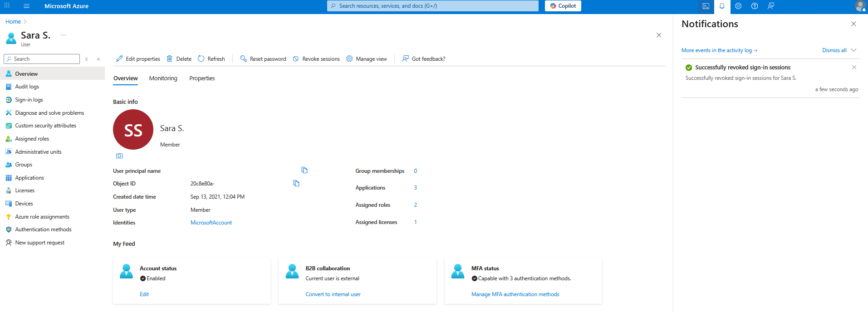This screenshot has height=312, width=868.
Task: Click the Azure global search box
Action: (x=432, y=6)
